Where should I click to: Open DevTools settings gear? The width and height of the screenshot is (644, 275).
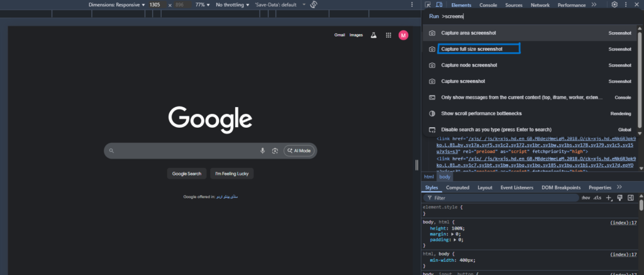(614, 4)
